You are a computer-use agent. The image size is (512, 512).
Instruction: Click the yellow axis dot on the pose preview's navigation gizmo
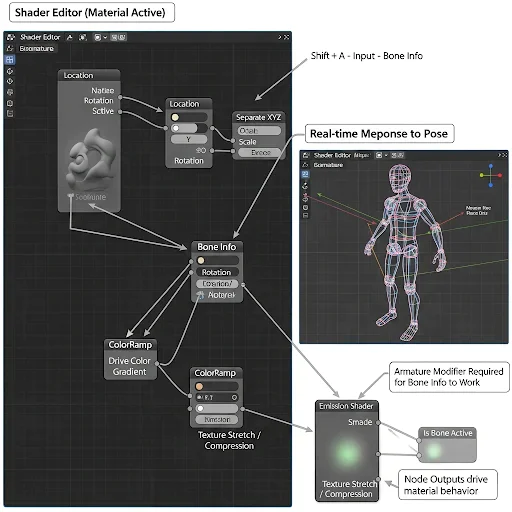click(x=482, y=175)
